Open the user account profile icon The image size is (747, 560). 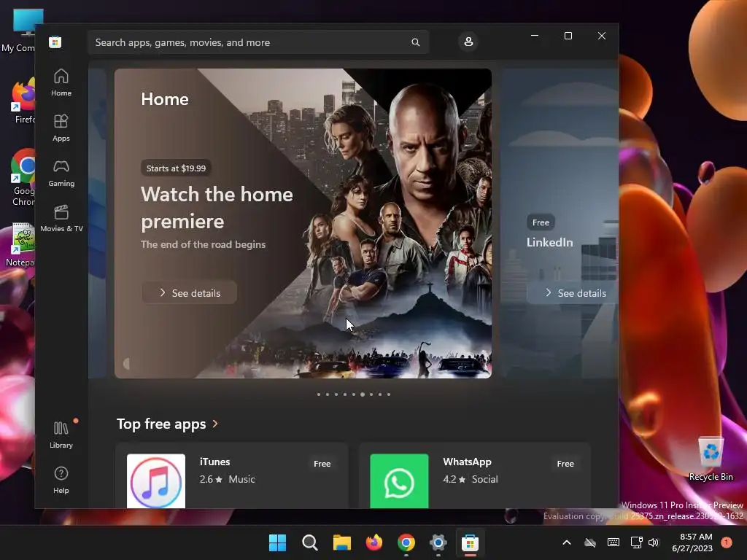(x=468, y=42)
